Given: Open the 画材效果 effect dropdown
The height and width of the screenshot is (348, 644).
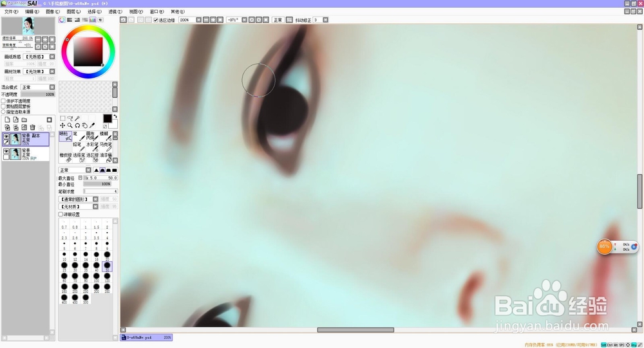Looking at the screenshot, I should point(52,71).
